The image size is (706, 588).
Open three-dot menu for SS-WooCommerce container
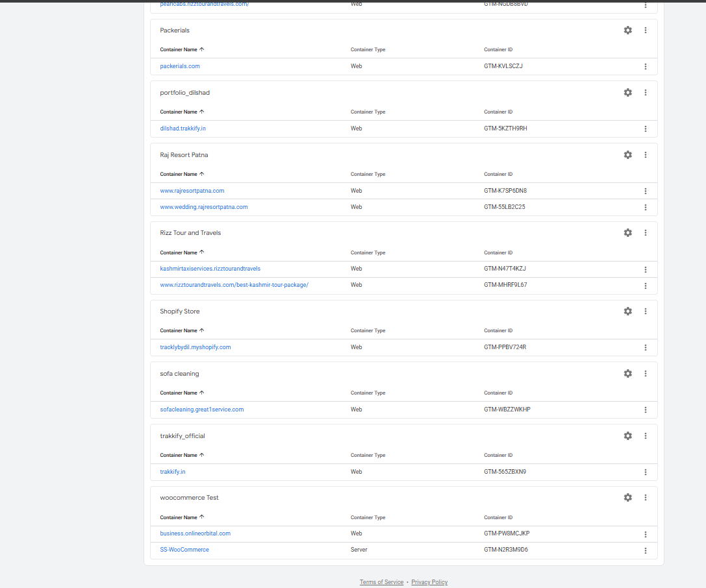pyautogui.click(x=645, y=550)
